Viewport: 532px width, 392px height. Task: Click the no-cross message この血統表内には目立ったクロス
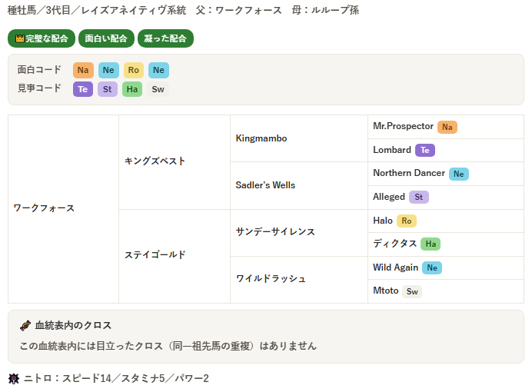[x=168, y=346]
